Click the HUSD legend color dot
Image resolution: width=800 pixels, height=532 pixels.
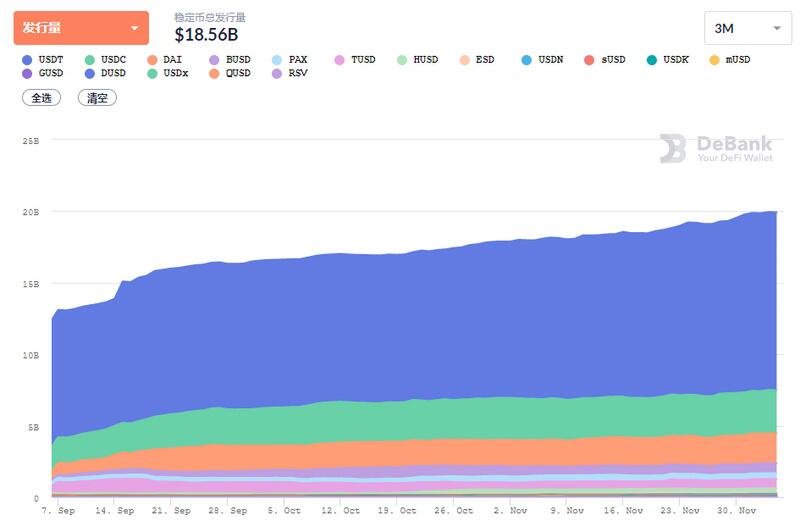coord(402,60)
